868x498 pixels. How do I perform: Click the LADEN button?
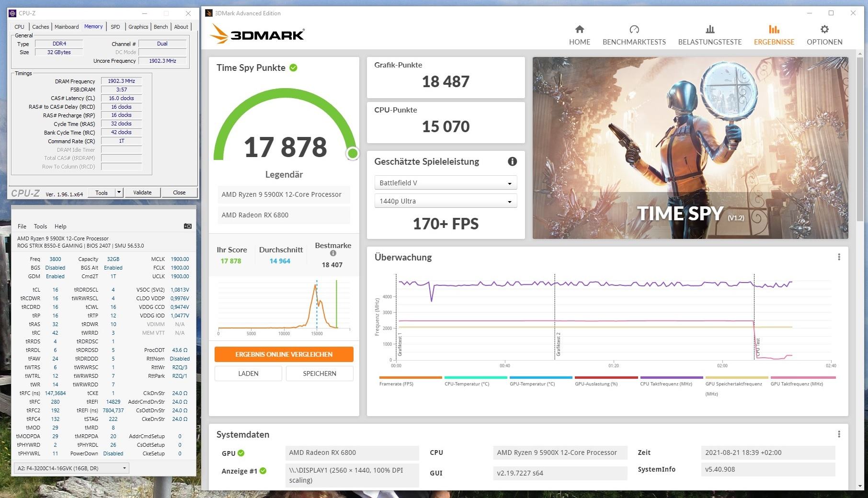click(x=248, y=373)
